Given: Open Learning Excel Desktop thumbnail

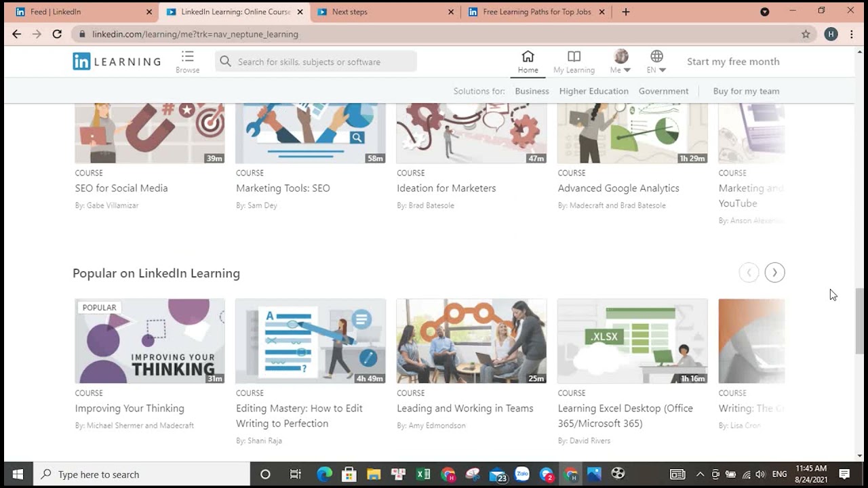Looking at the screenshot, I should point(632,341).
